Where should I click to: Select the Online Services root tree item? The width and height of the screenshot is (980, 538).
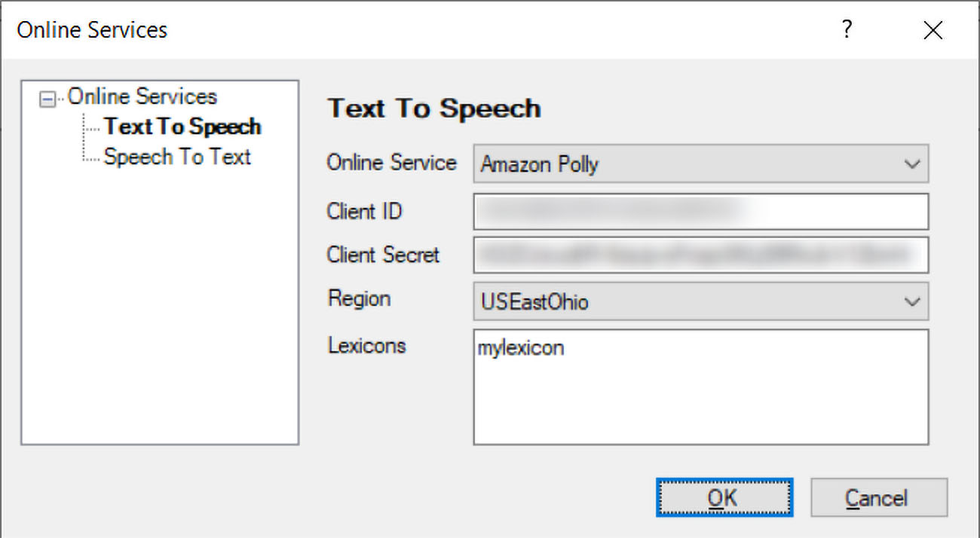(142, 97)
